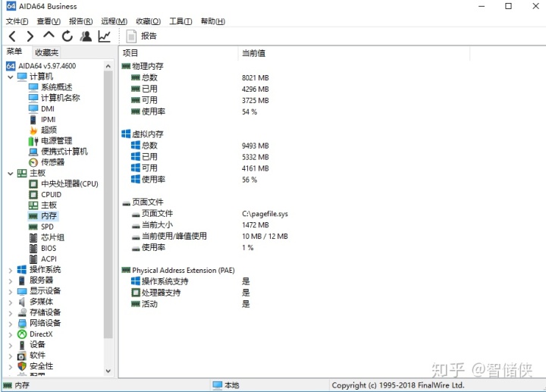546x392 pixels.
Task: Open the 查看(V) menu
Action: [49, 21]
